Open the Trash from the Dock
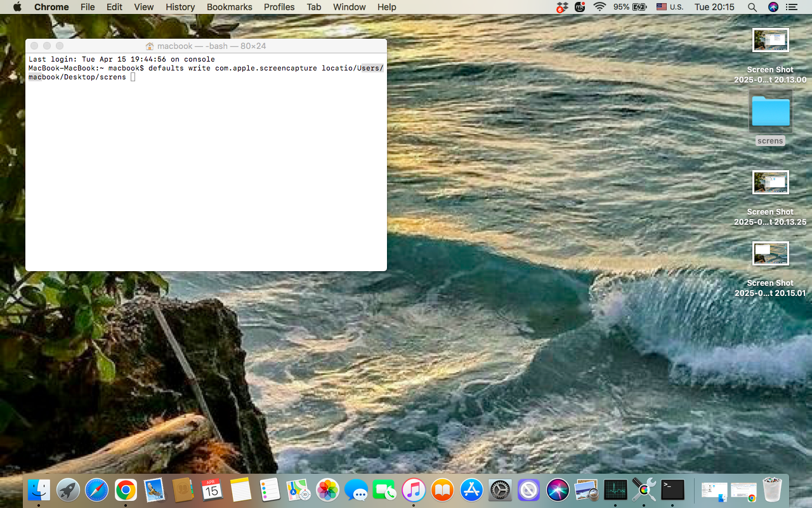This screenshot has width=812, height=508. coord(771,489)
